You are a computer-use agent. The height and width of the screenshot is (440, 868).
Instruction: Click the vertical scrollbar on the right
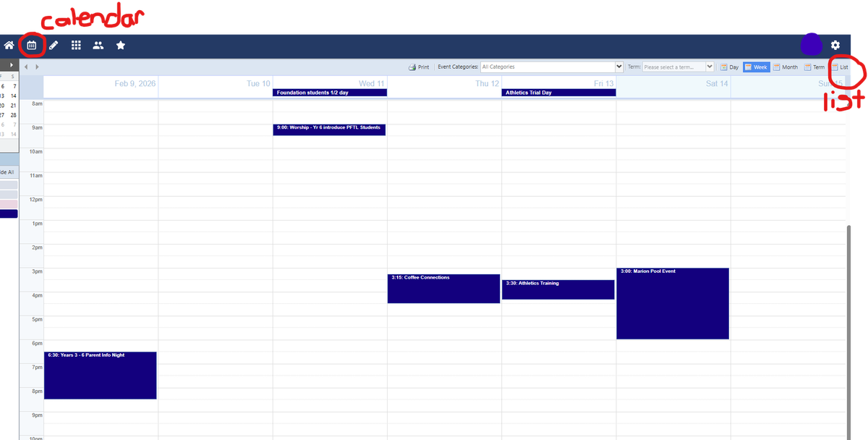(x=849, y=326)
